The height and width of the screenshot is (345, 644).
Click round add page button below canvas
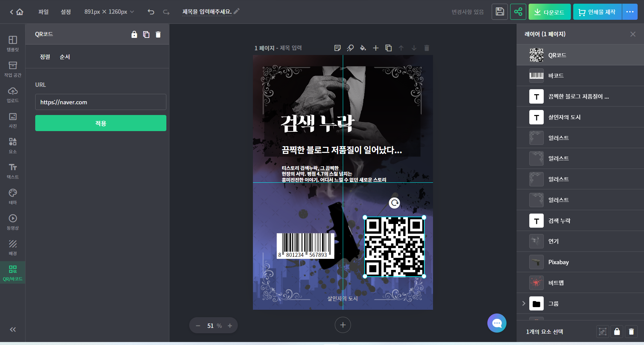point(343,325)
